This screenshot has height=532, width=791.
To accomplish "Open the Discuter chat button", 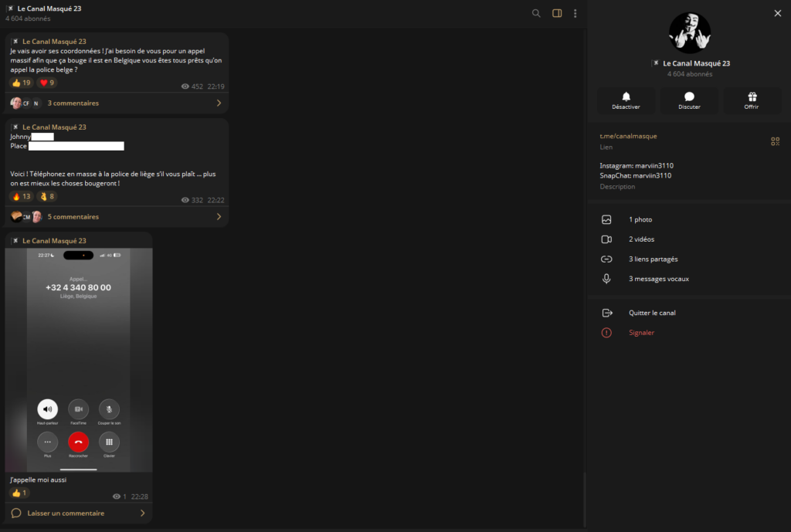I will pyautogui.click(x=689, y=100).
